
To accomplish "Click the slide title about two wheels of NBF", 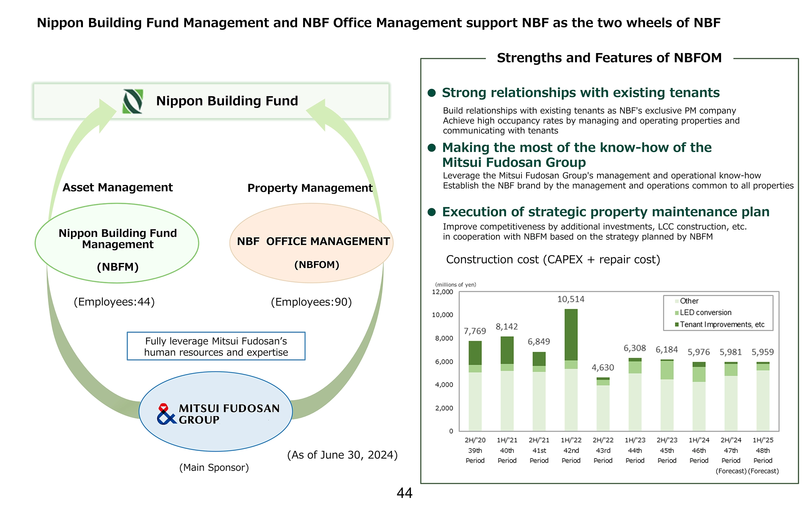I will point(379,23).
